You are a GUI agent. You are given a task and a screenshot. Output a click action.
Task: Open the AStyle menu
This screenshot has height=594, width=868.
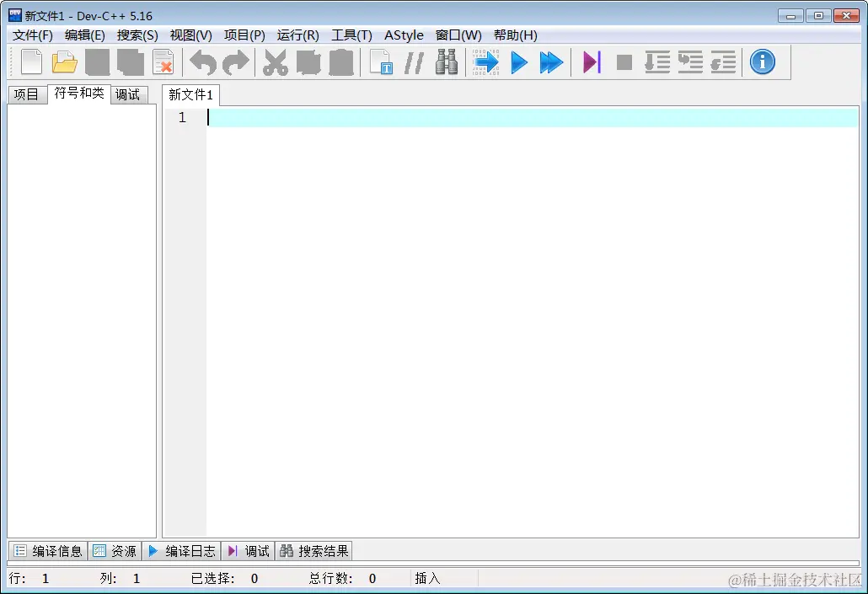point(404,35)
